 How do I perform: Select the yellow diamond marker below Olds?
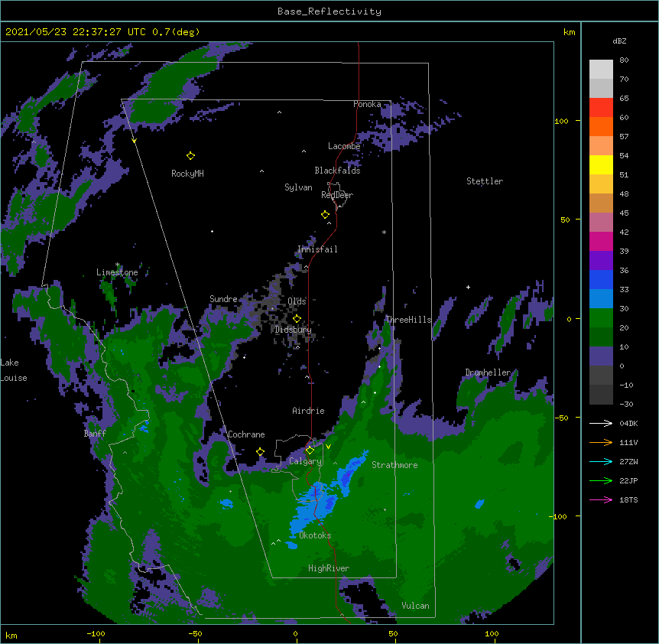click(x=297, y=319)
